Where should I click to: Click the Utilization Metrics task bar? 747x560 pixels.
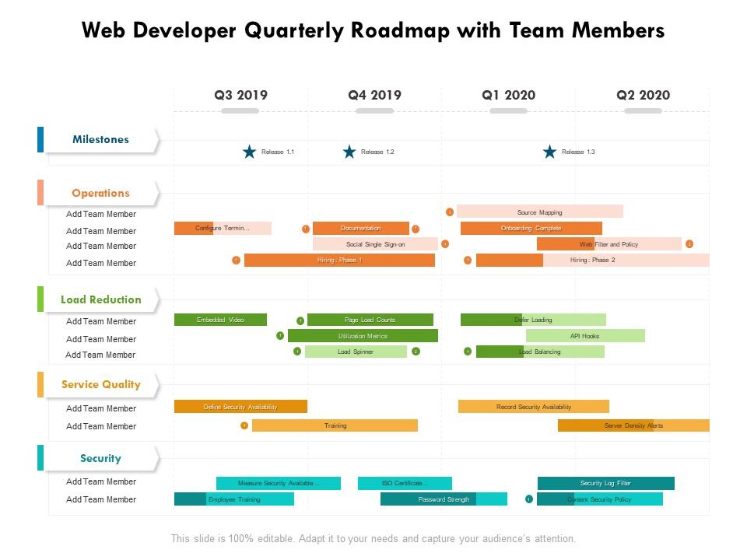[x=363, y=336]
